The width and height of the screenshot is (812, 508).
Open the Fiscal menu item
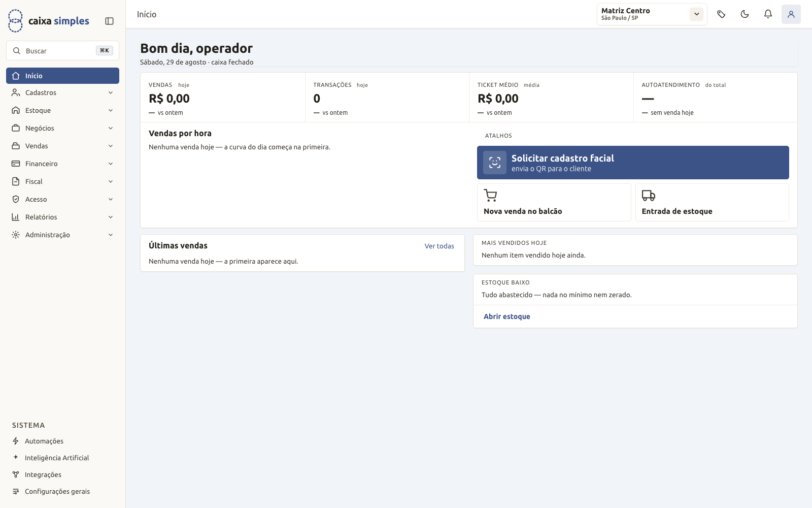click(62, 181)
